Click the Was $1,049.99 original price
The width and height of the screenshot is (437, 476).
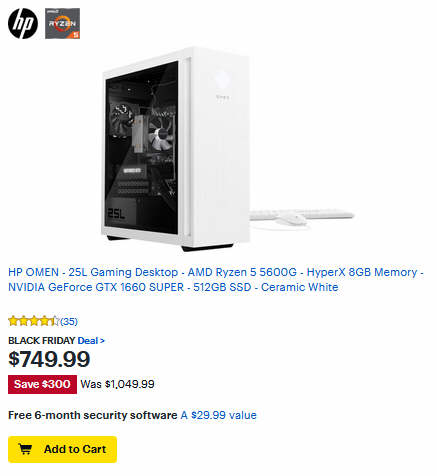(x=117, y=384)
